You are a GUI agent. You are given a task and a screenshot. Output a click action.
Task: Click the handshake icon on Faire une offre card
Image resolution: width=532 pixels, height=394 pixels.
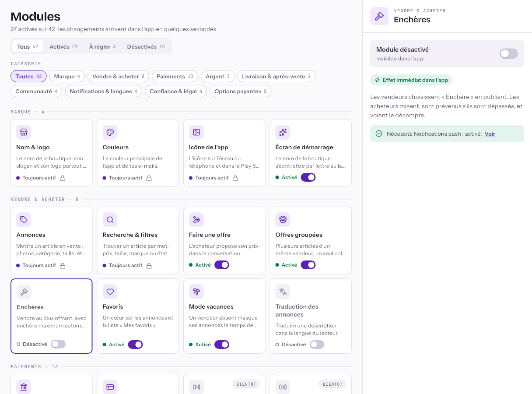pyautogui.click(x=196, y=220)
